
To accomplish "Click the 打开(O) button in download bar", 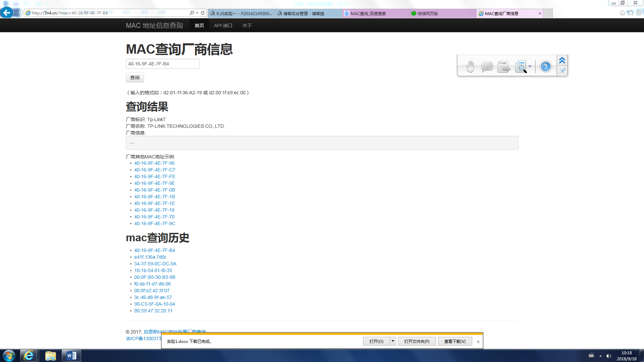I will pyautogui.click(x=376, y=341).
